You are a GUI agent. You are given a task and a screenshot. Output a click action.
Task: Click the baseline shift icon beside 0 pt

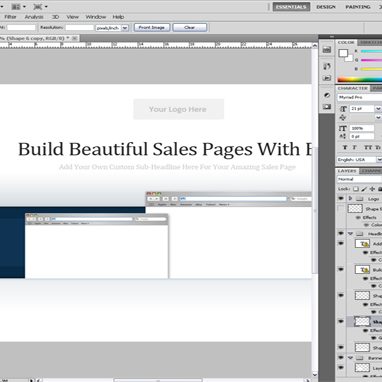click(343, 136)
